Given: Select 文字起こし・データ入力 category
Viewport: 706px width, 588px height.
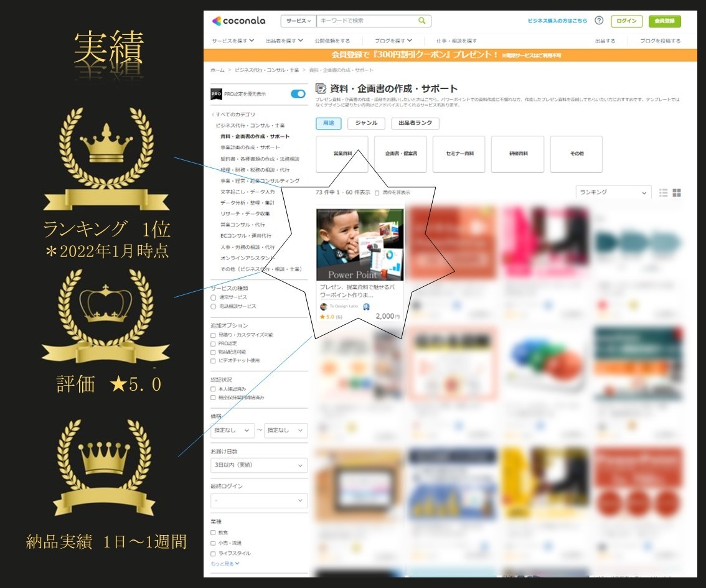Looking at the screenshot, I should (247, 192).
